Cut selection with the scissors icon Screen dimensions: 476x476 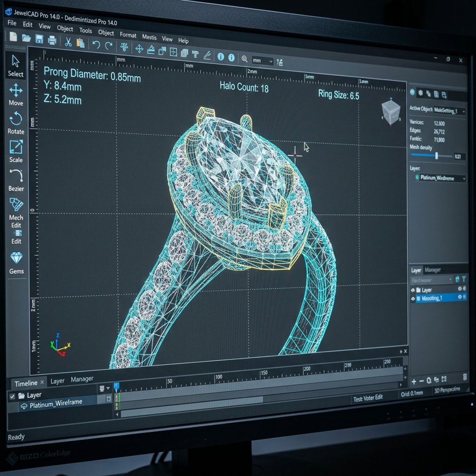coord(68,42)
